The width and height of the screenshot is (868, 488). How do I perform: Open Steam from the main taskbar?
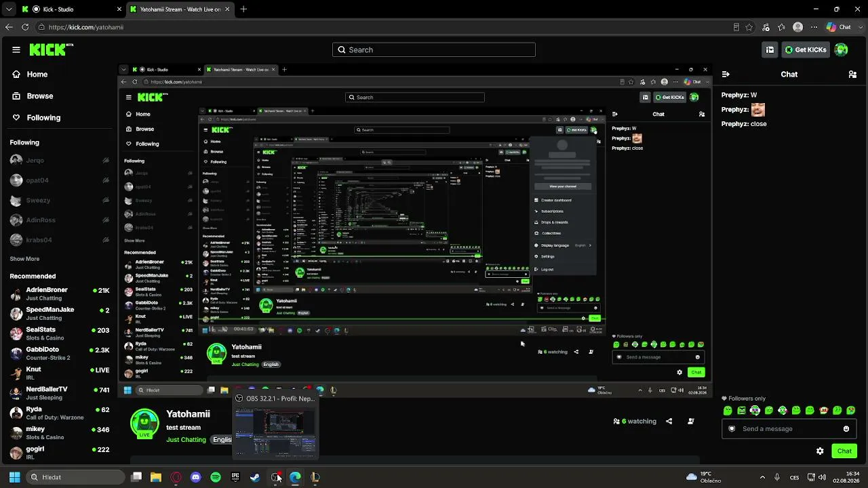tap(255, 477)
